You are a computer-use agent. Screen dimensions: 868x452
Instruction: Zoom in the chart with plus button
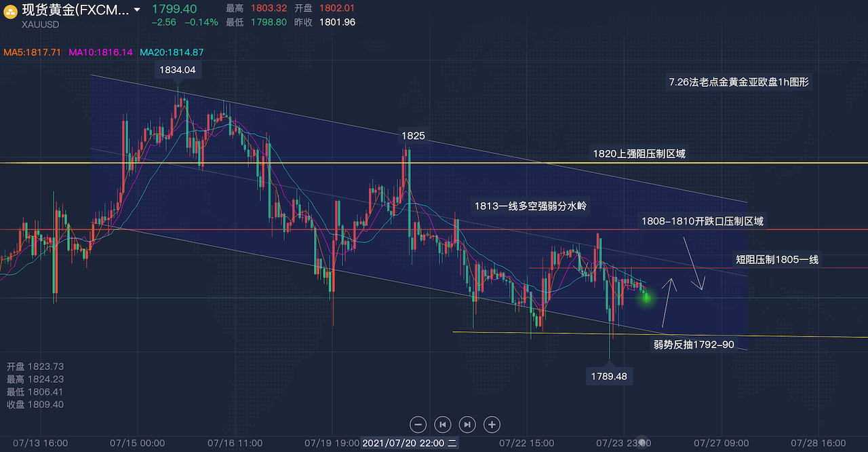[x=492, y=425]
